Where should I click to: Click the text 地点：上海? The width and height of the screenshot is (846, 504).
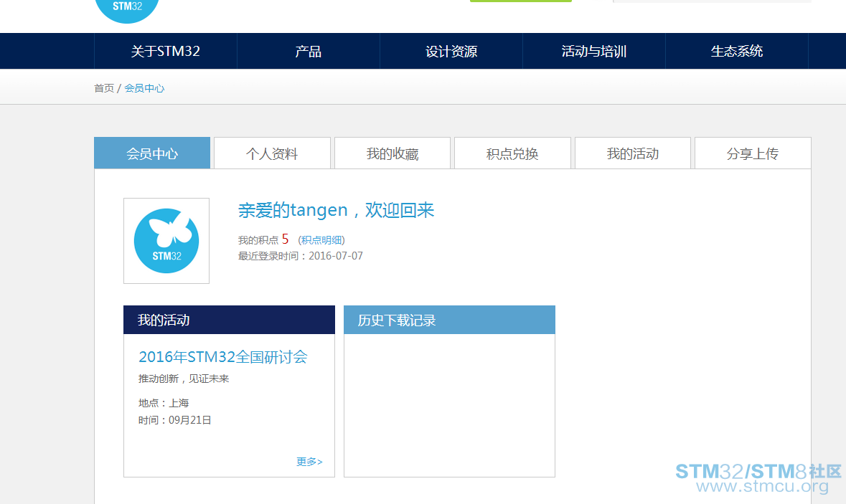(164, 403)
